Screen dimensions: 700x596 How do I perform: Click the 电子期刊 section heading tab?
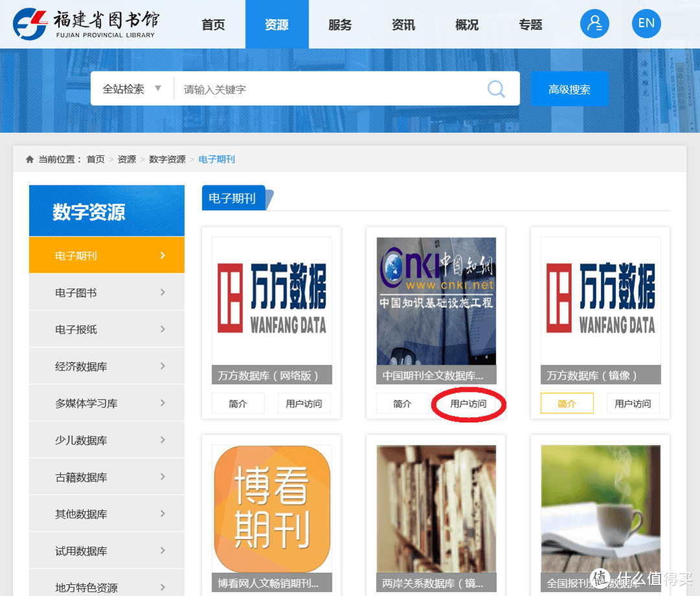pyautogui.click(x=233, y=198)
